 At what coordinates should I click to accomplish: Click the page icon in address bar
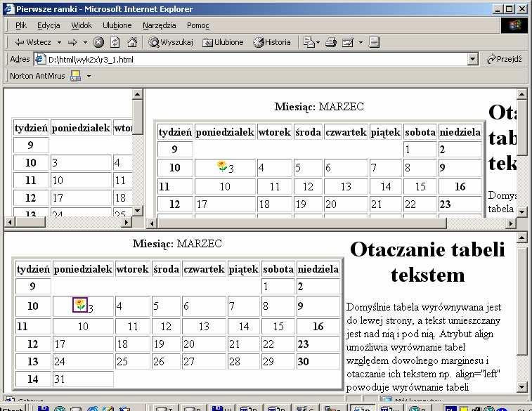pyautogui.click(x=41, y=59)
